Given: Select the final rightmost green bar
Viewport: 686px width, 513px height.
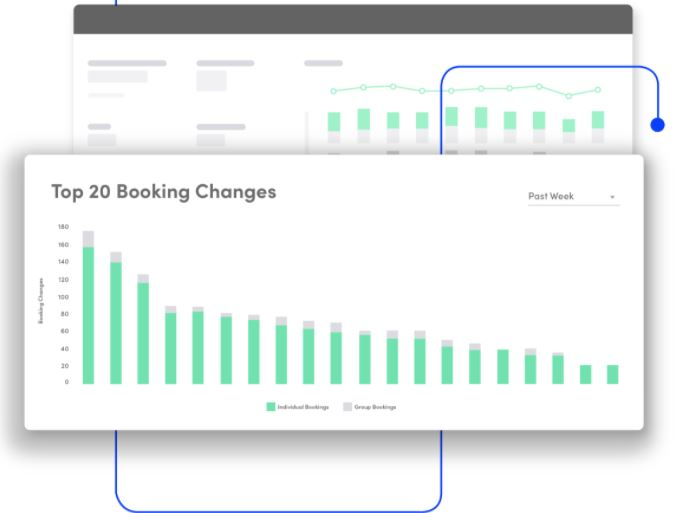Looking at the screenshot, I should point(612,375).
